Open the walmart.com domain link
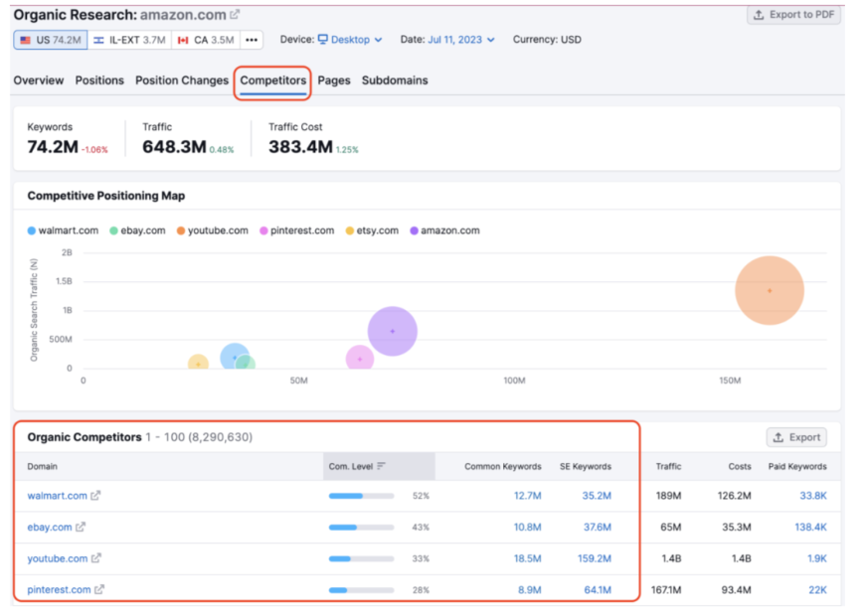 pyautogui.click(x=58, y=496)
